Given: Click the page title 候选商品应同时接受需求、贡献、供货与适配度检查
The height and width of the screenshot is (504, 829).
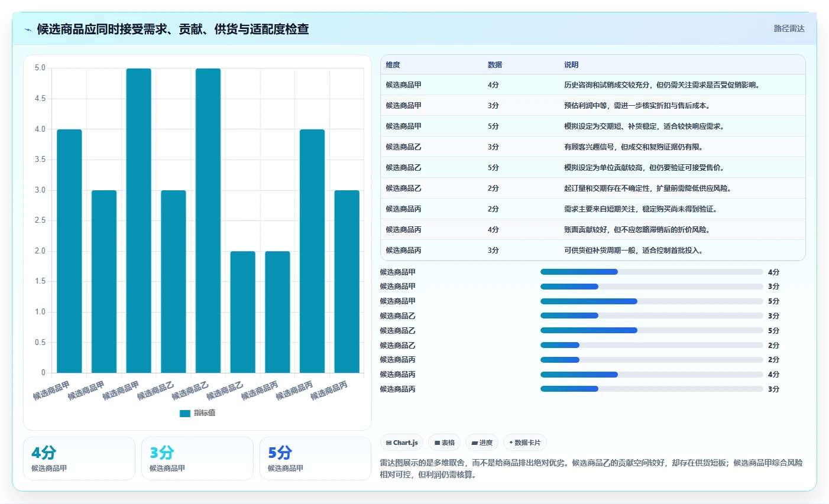Looking at the screenshot, I should point(173,29).
